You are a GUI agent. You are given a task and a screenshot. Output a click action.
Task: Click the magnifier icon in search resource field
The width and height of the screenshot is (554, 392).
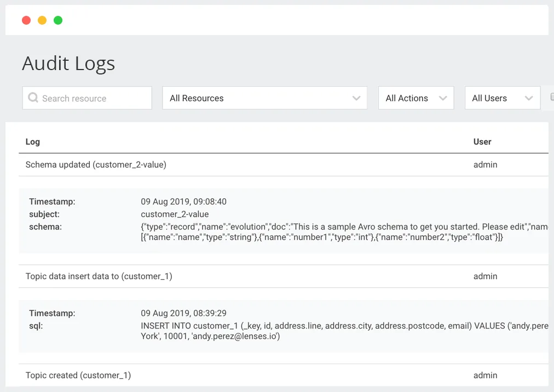pos(33,97)
